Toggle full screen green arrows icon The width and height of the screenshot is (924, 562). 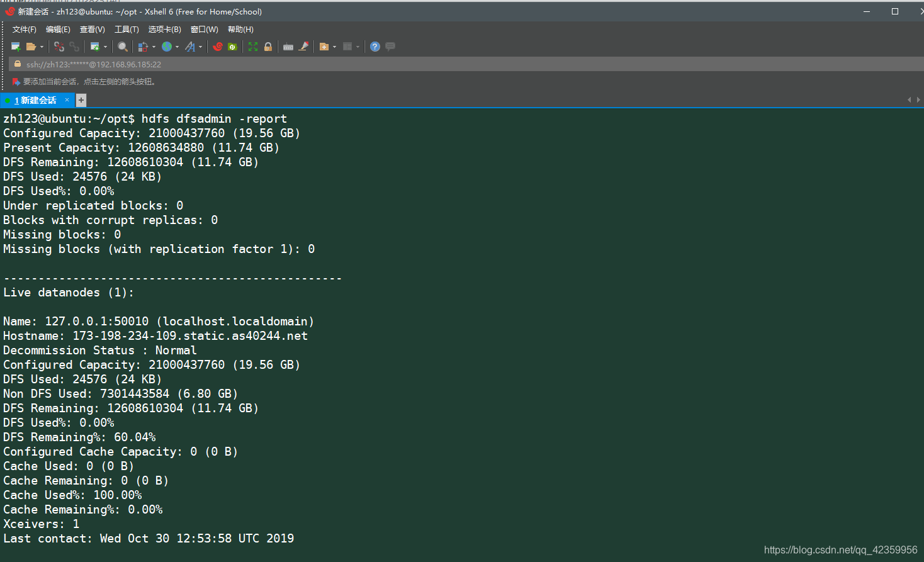tap(253, 47)
